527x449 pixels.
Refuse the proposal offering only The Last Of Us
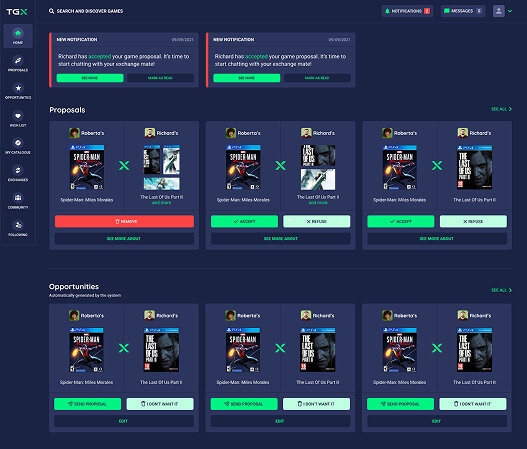pyautogui.click(x=473, y=221)
